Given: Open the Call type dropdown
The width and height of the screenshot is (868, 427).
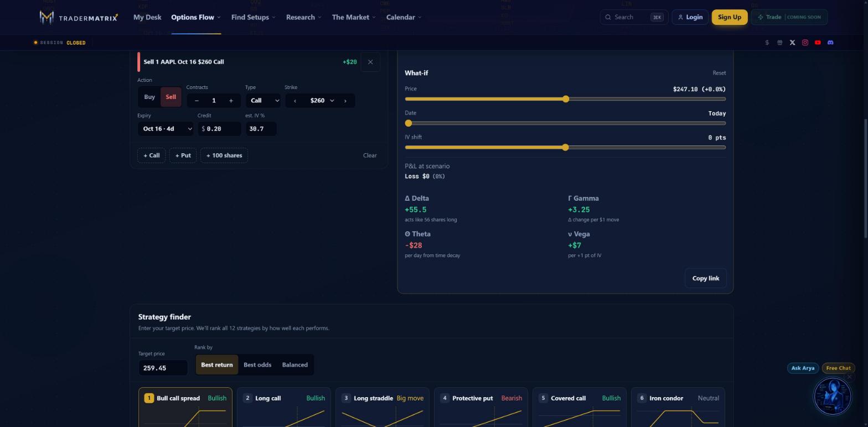Looking at the screenshot, I should [x=263, y=101].
